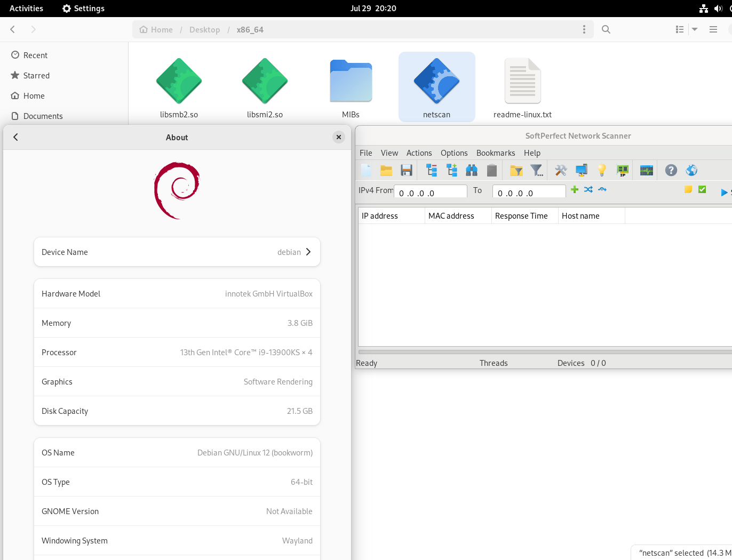Start scanning with blue play icon
Image resolution: width=732 pixels, height=560 pixels.
tap(724, 193)
